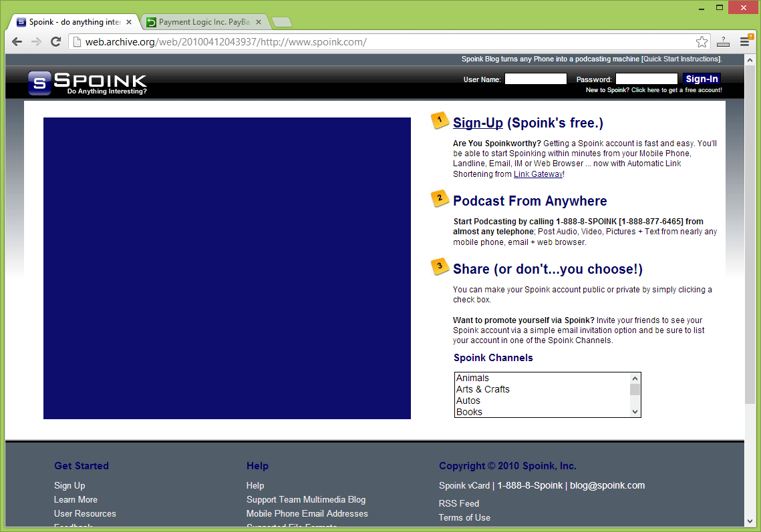Screen dimensions: 761x532
Task: Click the browser forward arrow
Action: 36,41
